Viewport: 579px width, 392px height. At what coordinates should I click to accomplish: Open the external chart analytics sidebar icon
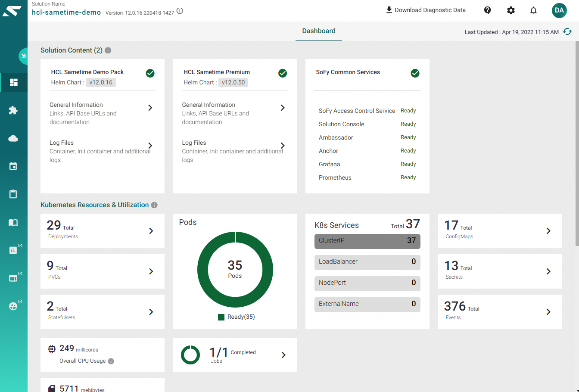15,249
